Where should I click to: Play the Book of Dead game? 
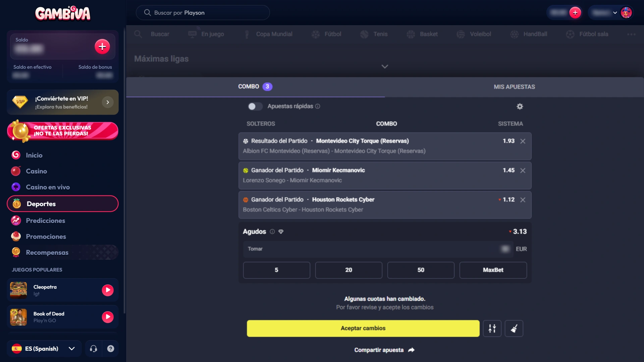(x=108, y=317)
